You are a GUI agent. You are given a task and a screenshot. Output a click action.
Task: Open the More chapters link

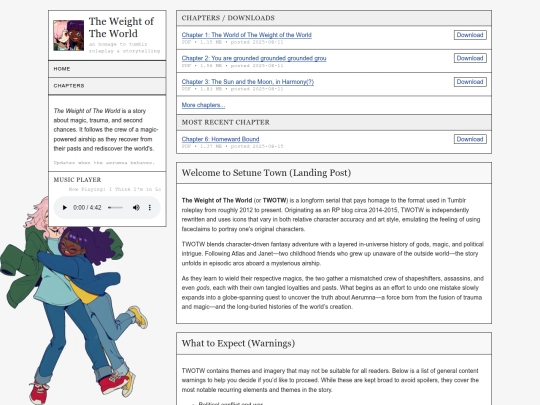click(203, 105)
